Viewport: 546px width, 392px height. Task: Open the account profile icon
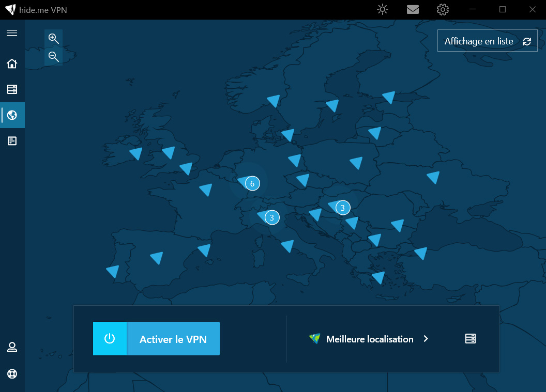click(x=12, y=347)
